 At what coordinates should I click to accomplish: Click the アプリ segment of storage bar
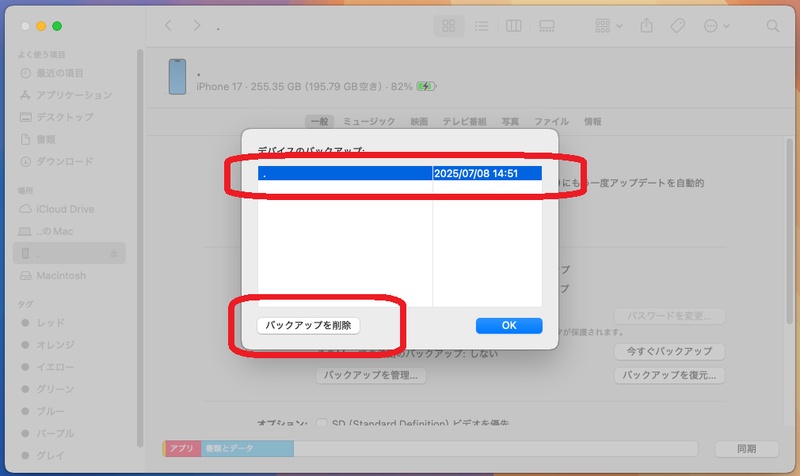[182, 448]
